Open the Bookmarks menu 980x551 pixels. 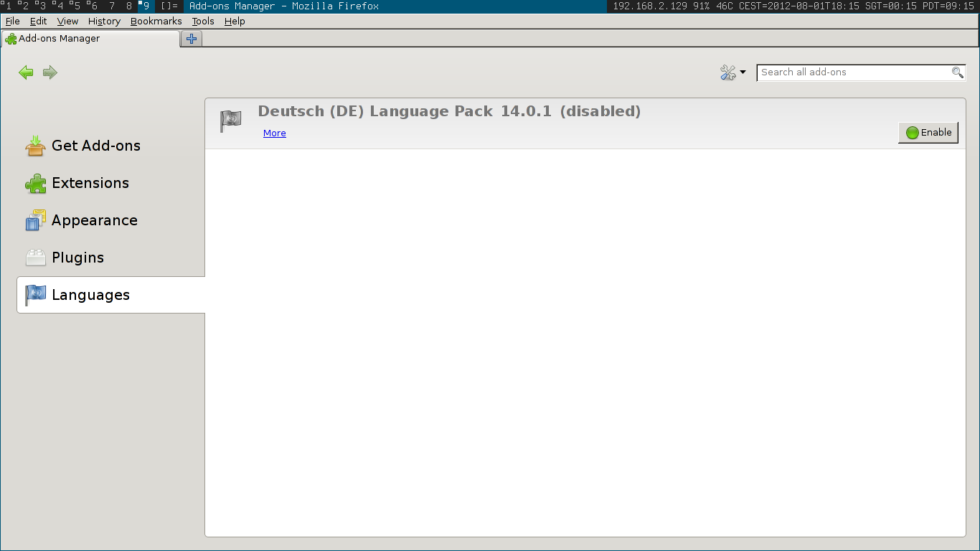156,22
